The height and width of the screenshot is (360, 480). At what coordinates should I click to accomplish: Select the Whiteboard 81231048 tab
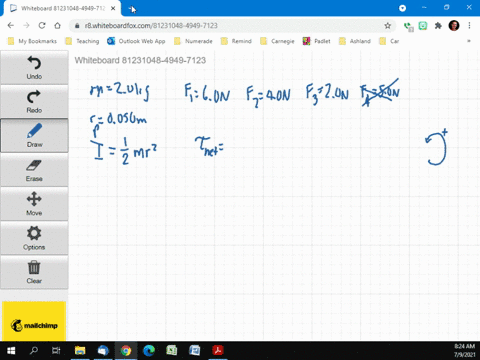tap(62, 8)
